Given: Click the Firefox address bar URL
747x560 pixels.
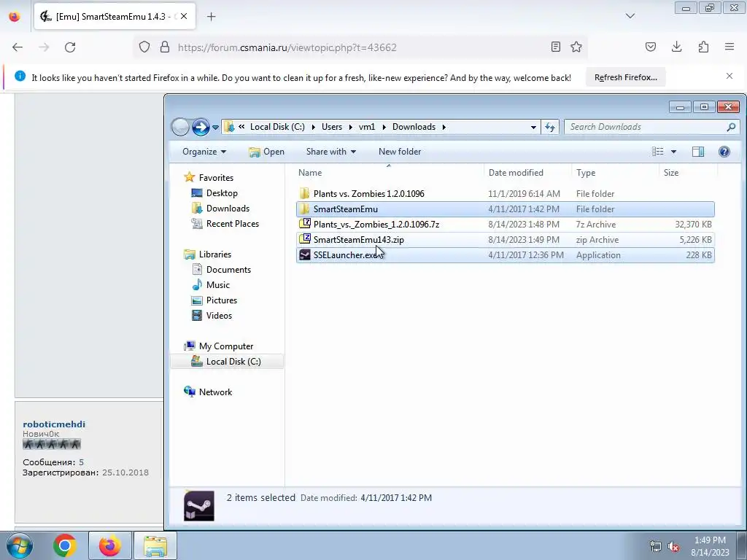Looking at the screenshot, I should (287, 47).
